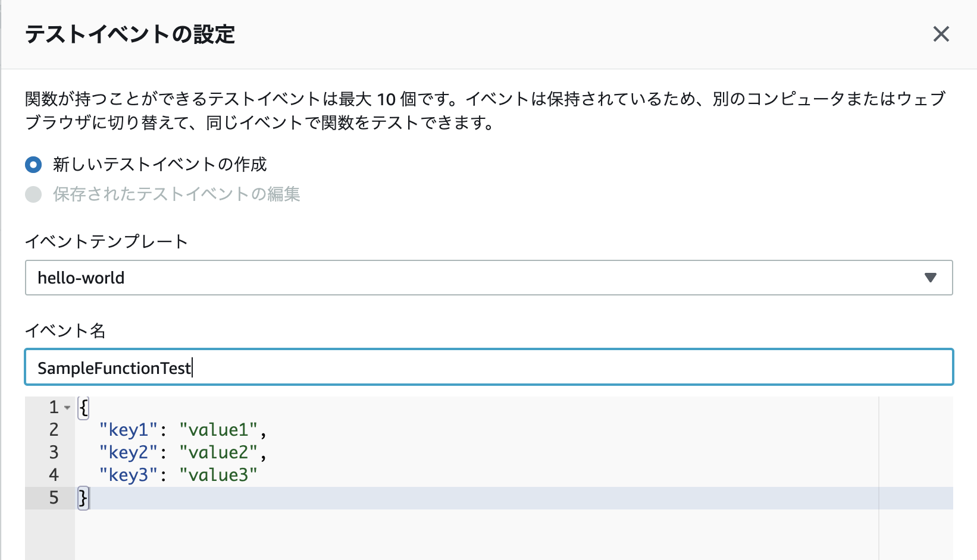Click the イベントテンプレート label
This screenshot has height=560, width=977.
106,241
